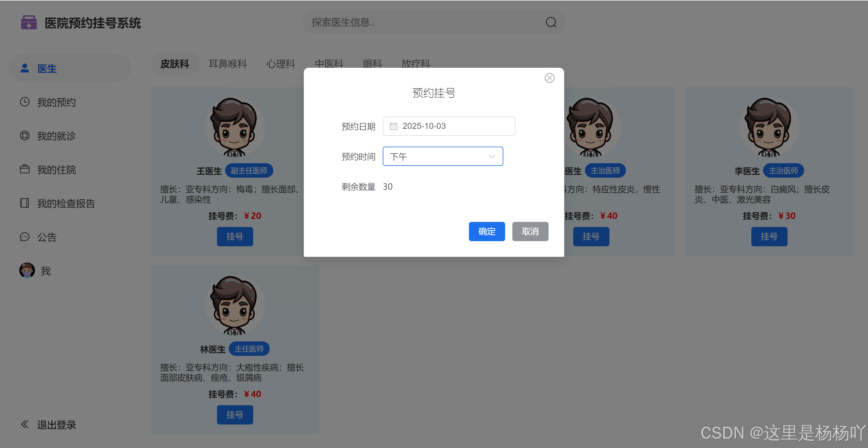Go to 我的住院 sidebar item
Screen dimensions: 868x448
tap(56, 170)
